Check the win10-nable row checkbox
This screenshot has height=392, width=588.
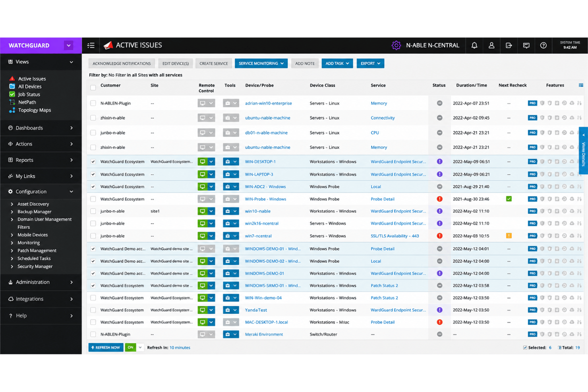point(93,211)
